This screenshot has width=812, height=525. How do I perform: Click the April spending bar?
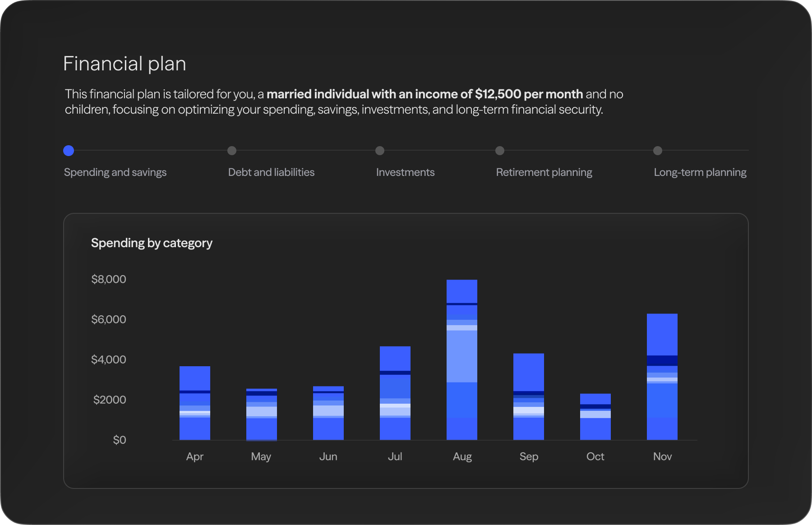tap(195, 403)
